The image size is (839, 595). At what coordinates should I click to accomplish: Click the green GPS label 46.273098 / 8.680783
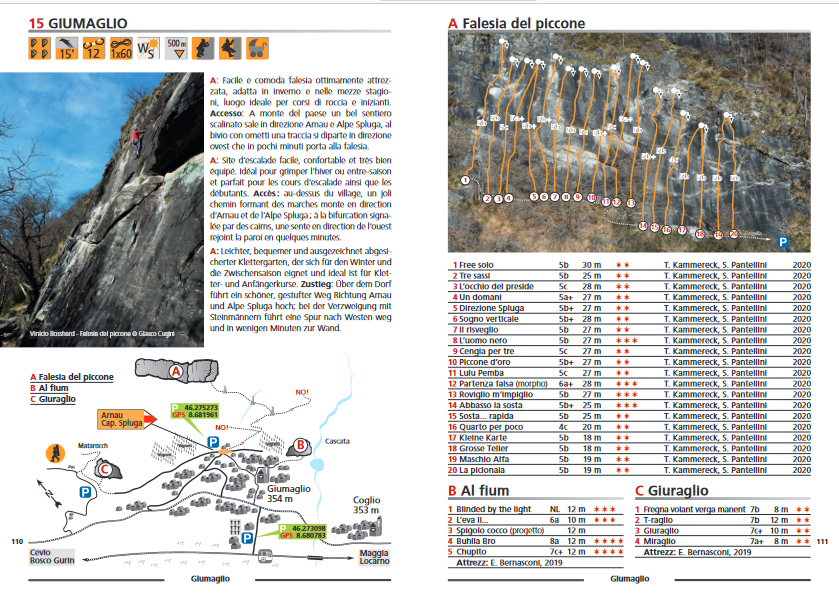click(x=302, y=532)
